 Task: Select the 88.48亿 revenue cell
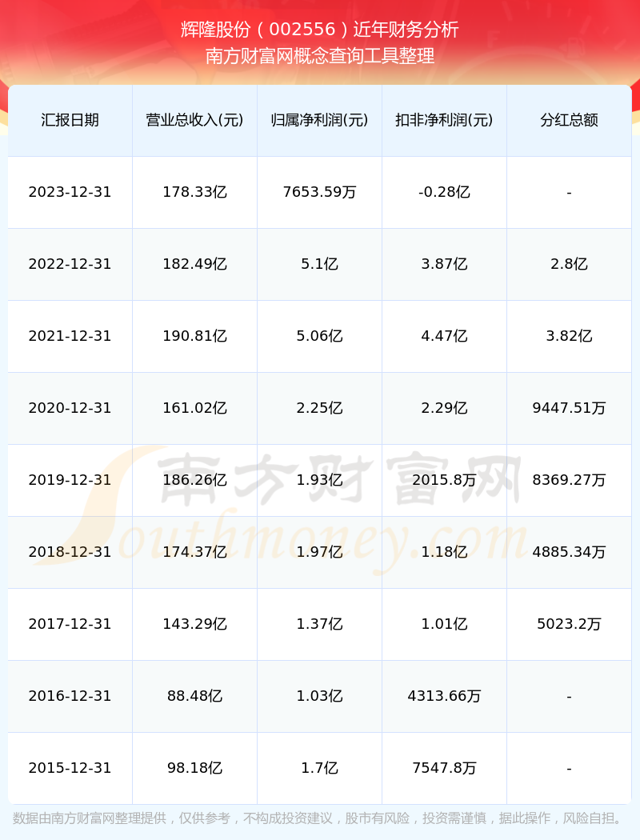pyautogui.click(x=195, y=697)
